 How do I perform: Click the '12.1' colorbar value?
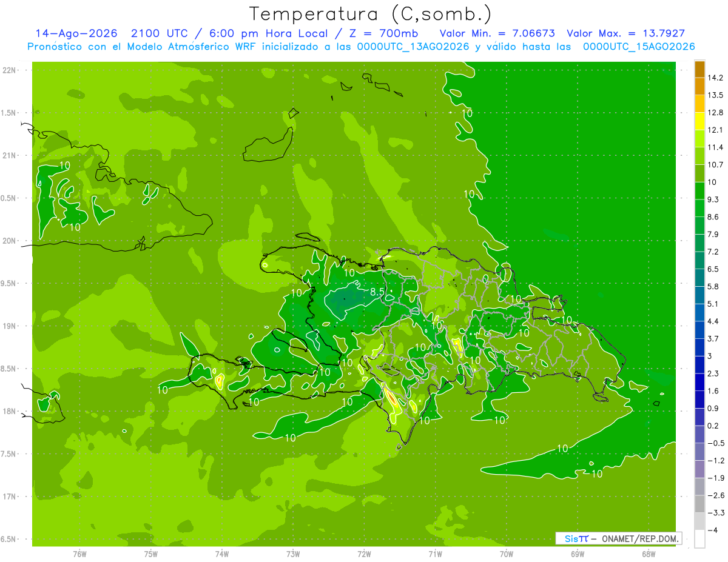tap(715, 130)
